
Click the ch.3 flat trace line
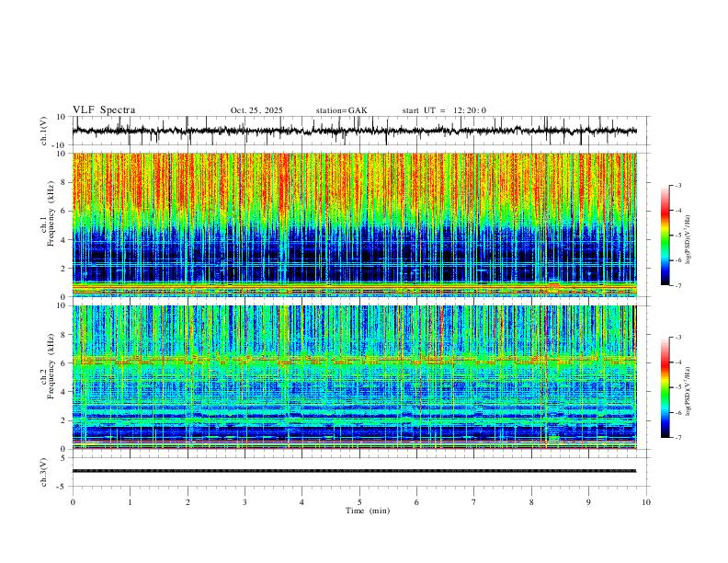pos(354,471)
